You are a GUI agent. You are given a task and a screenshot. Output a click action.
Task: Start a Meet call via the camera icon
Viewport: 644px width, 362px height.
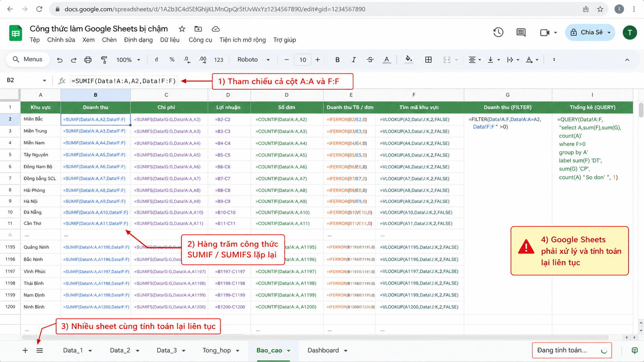tap(545, 33)
